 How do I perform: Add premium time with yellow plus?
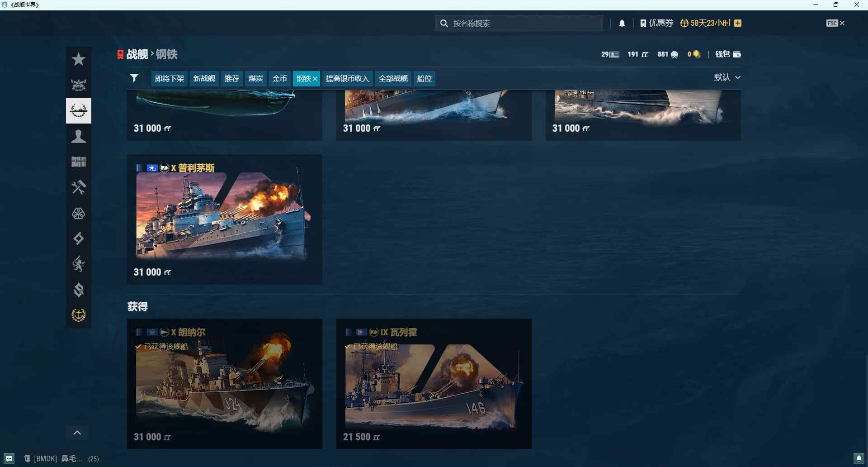[x=738, y=23]
